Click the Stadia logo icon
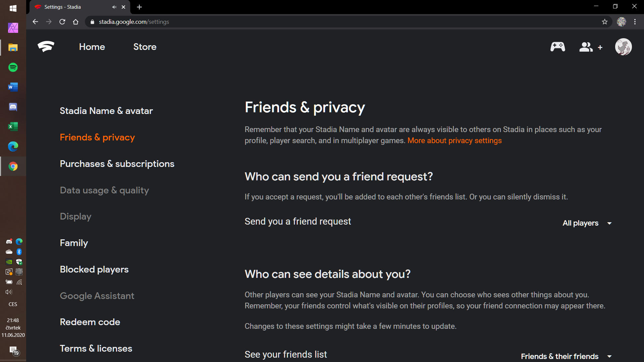Image resolution: width=644 pixels, height=362 pixels. [46, 47]
